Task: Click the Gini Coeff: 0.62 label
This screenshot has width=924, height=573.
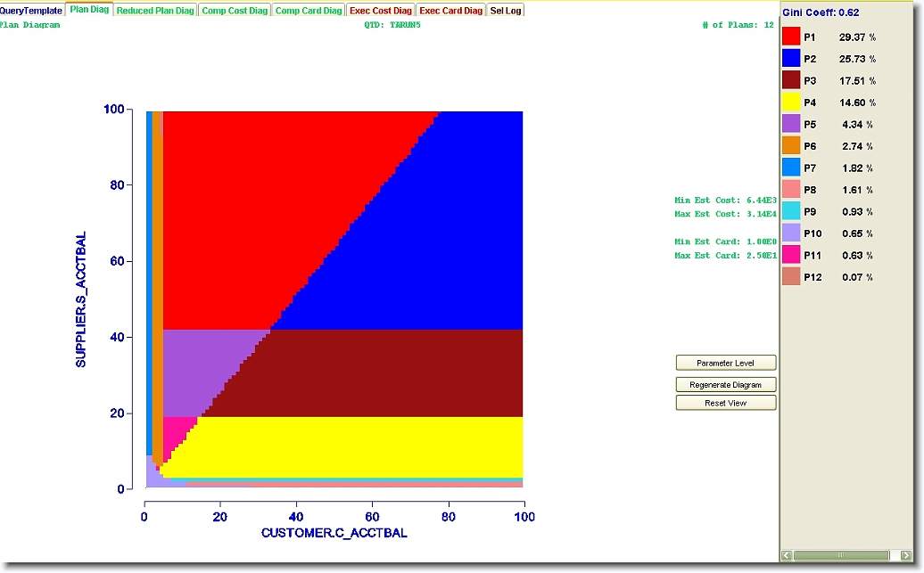Action: click(821, 12)
